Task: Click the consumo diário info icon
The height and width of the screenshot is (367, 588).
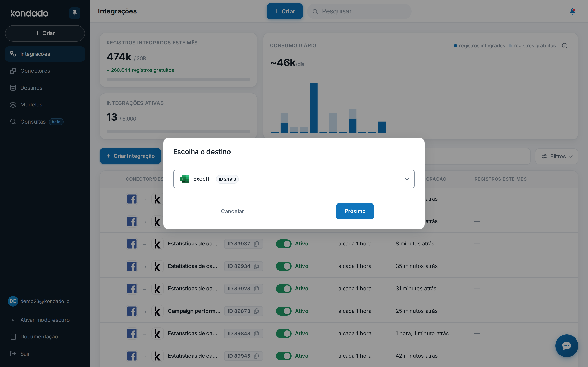Action: coord(565,46)
